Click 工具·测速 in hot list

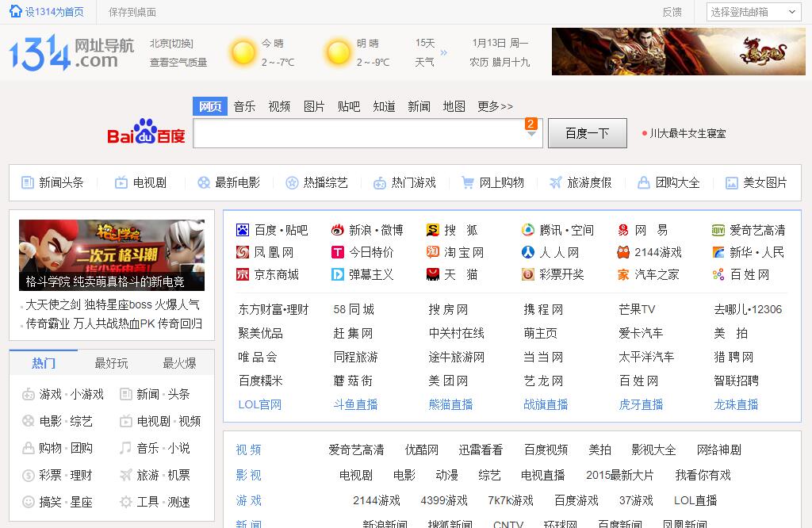coord(163,502)
